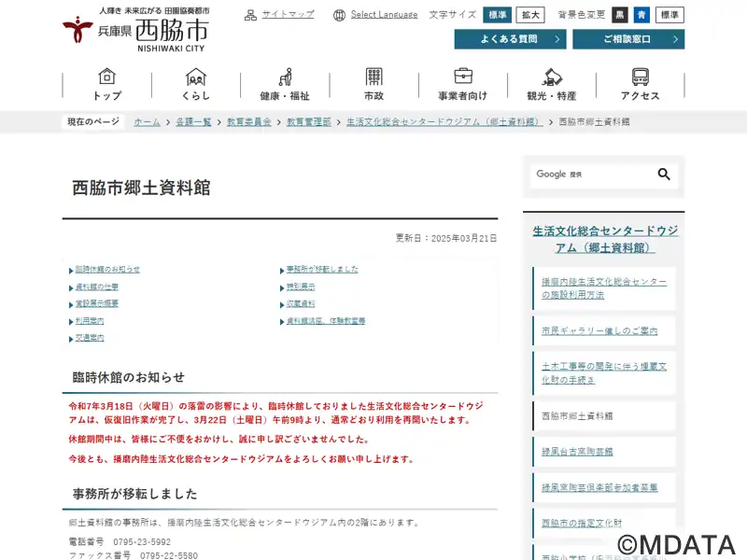The width and height of the screenshot is (747, 560).
Task: Open sidebar heading 生活文化総合センタードウジアム（郷土資料館）
Action: point(604,240)
